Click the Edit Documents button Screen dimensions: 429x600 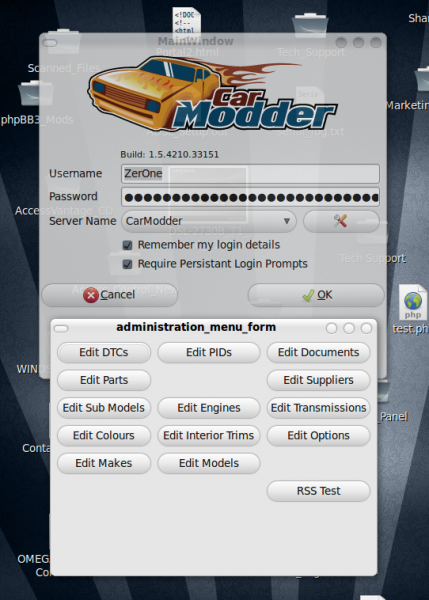(318, 352)
